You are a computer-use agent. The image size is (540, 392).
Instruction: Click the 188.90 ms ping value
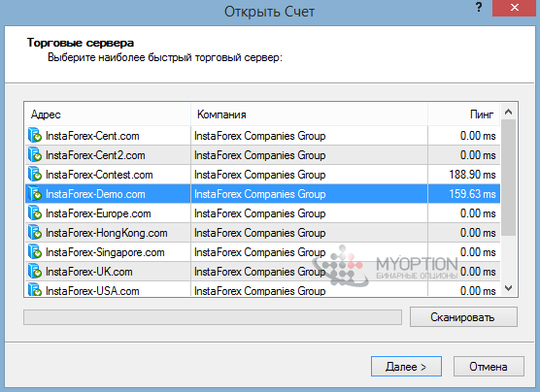point(472,175)
